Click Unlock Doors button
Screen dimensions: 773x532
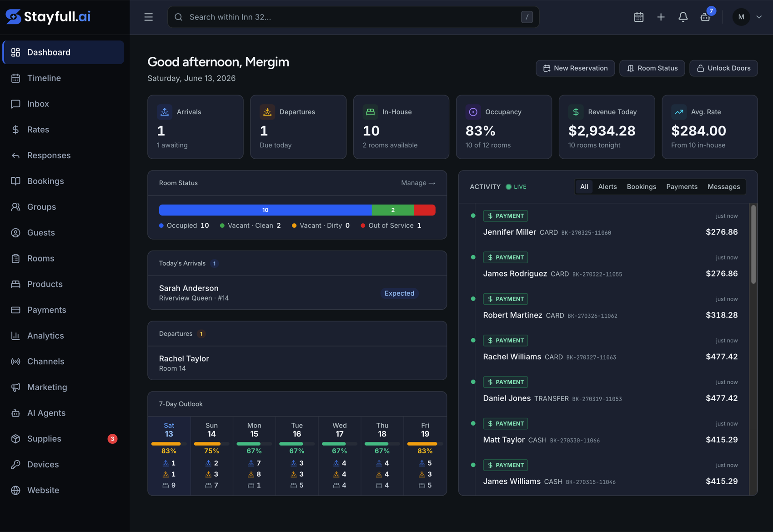point(723,68)
